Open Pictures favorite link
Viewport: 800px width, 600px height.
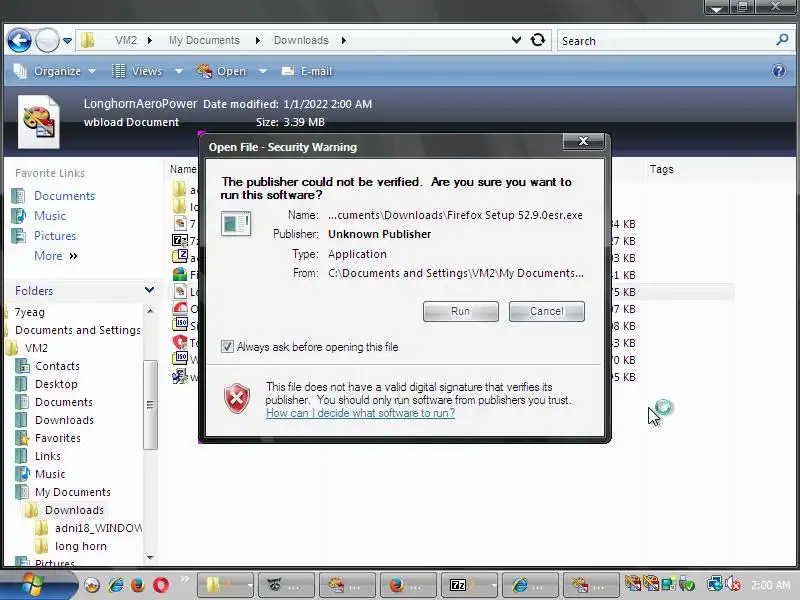pos(55,236)
